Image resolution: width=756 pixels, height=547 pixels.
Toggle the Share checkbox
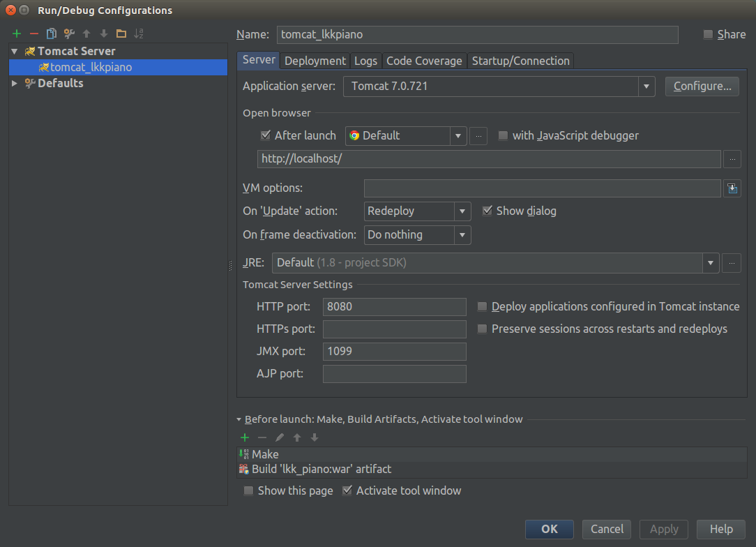pos(708,35)
